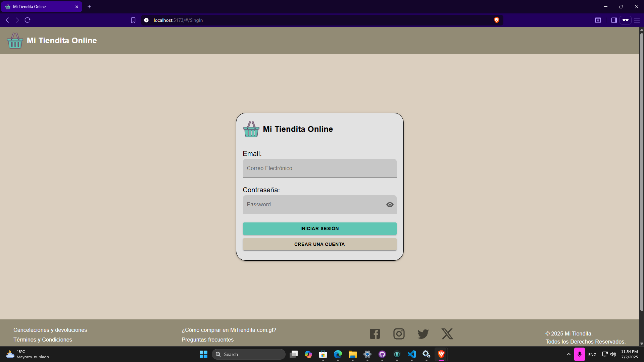644x362 pixels.
Task: Click the Facebook icon in footer
Action: [375, 334]
